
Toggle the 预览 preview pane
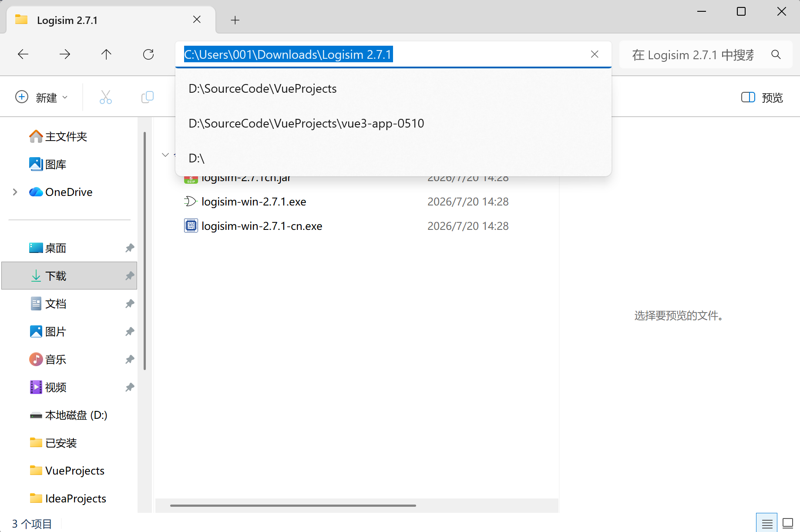762,98
